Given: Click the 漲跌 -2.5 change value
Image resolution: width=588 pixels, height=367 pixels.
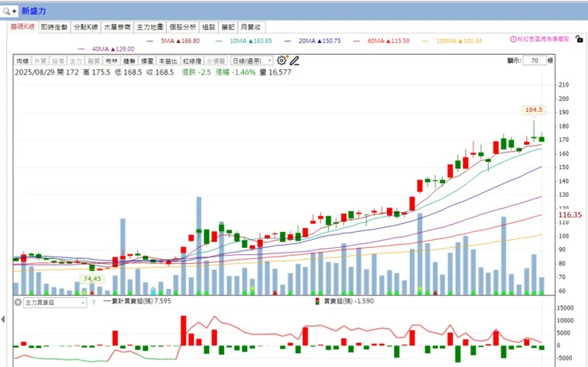Looking at the screenshot, I should [196, 72].
